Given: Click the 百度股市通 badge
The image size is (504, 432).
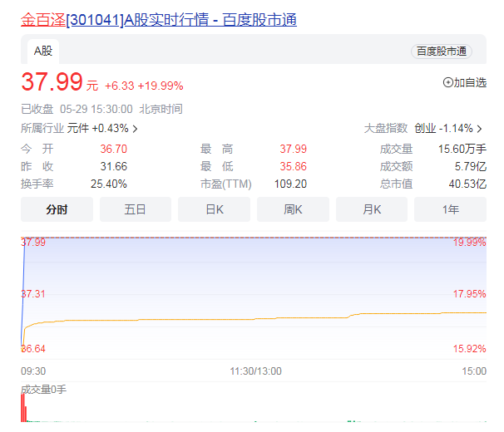Looking at the screenshot, I should 441,52.
